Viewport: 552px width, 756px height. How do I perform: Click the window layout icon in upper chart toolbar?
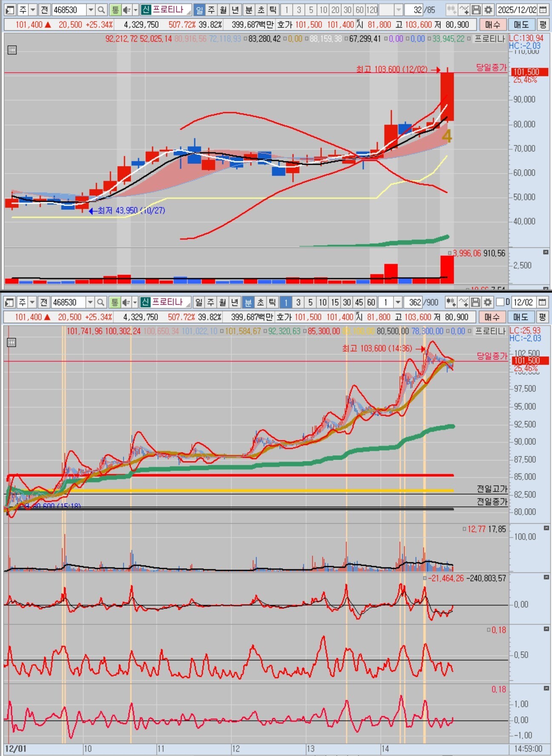10,10
